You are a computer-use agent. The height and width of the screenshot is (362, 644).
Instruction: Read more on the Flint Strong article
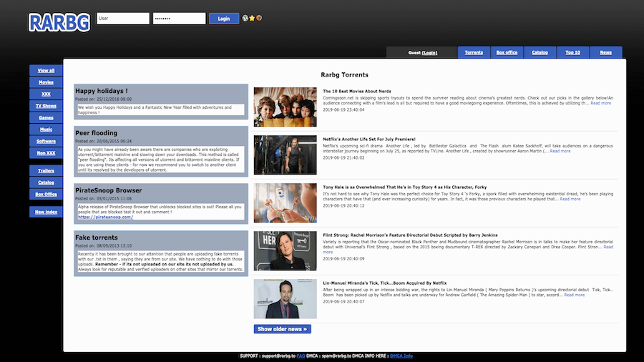tap(608, 247)
